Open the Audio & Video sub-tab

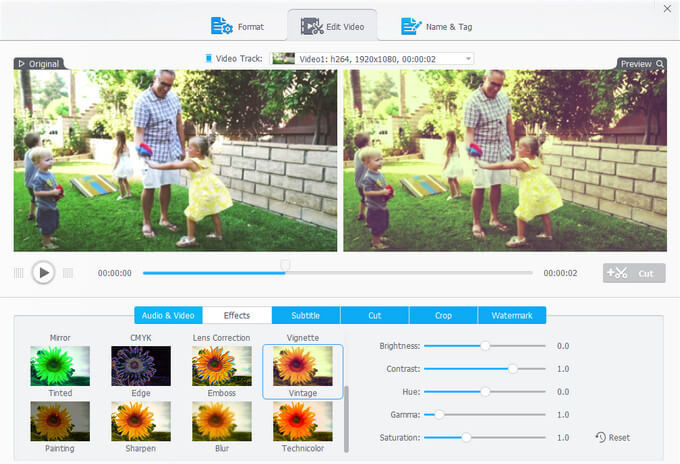168,315
